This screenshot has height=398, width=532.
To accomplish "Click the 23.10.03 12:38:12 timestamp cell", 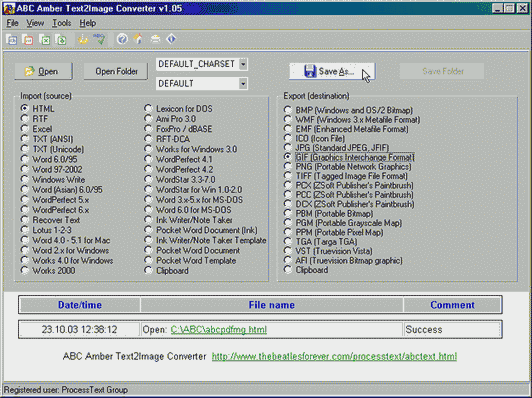I will (x=79, y=329).
